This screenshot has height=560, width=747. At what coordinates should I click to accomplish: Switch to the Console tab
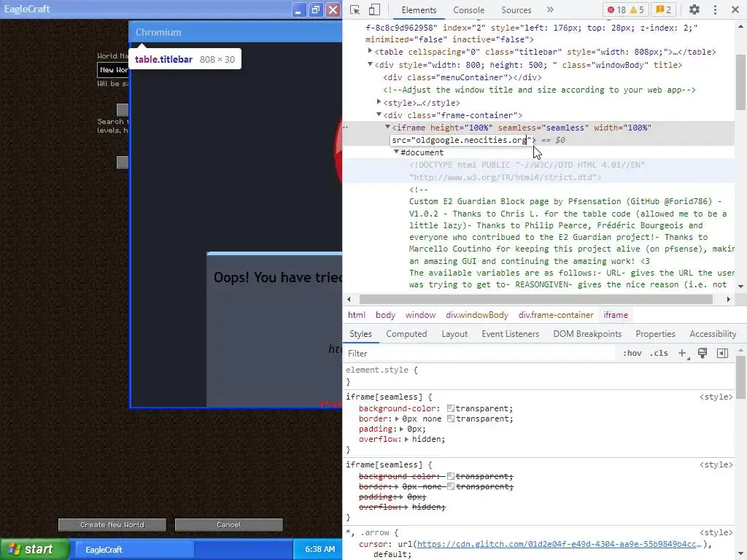tap(468, 10)
